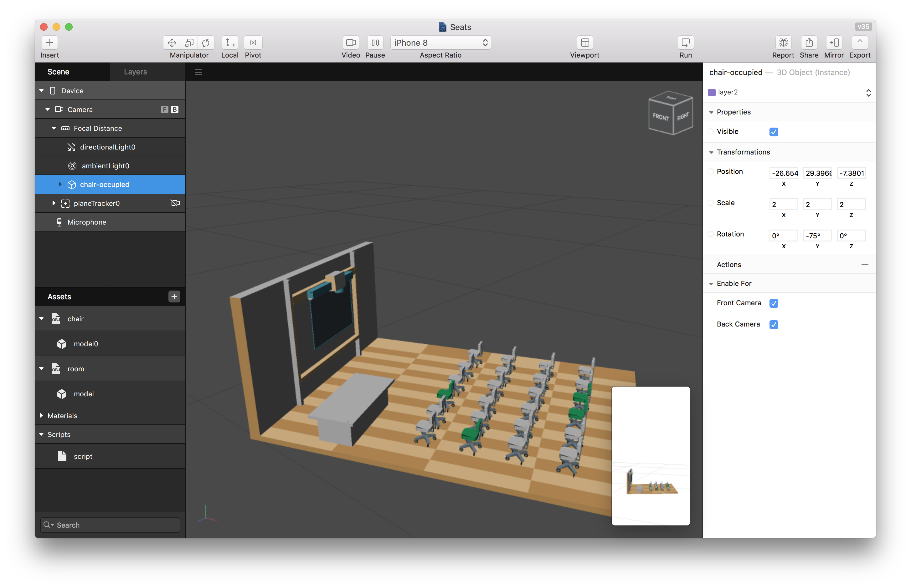Click the Video camera toolbar icon

350,43
